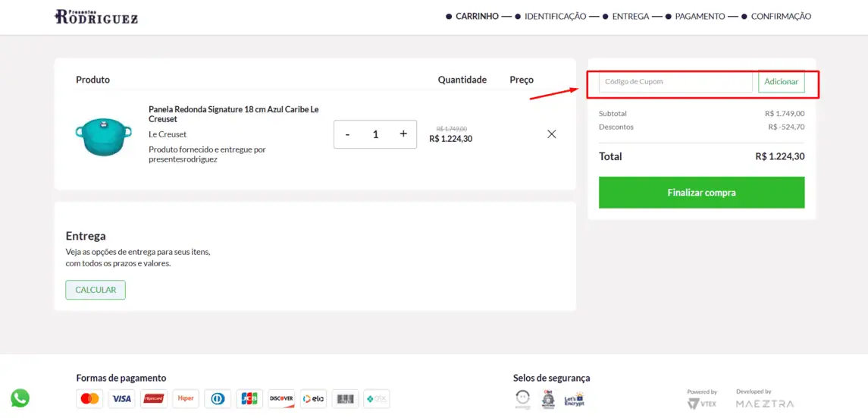Image resolution: width=868 pixels, height=418 pixels.
Task: Click the first round security seal
Action: 522,399
